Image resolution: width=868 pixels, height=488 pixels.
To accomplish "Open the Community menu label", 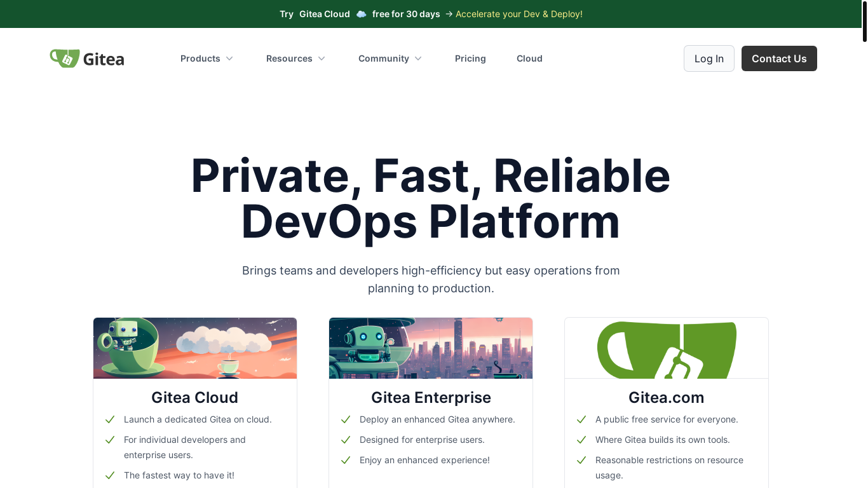I will tap(384, 58).
